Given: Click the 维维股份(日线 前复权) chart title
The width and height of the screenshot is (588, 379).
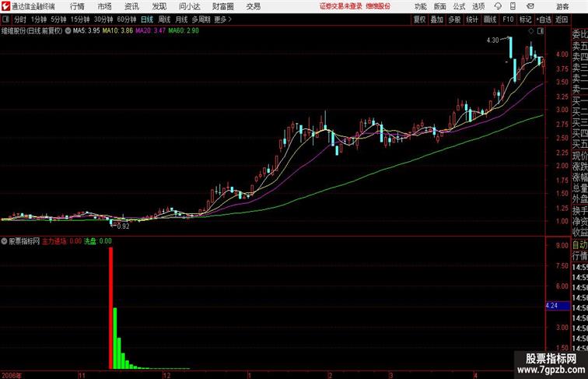Looking at the screenshot, I should point(32,31).
